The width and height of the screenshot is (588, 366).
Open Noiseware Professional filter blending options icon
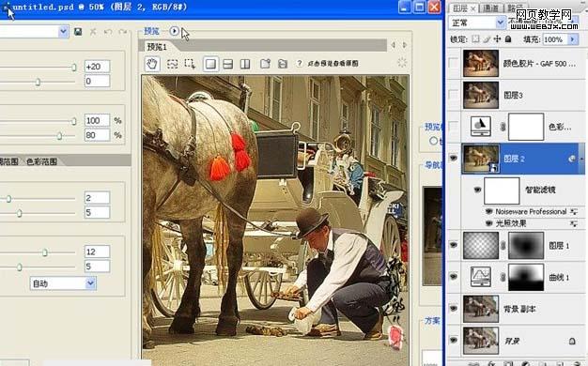tap(573, 212)
